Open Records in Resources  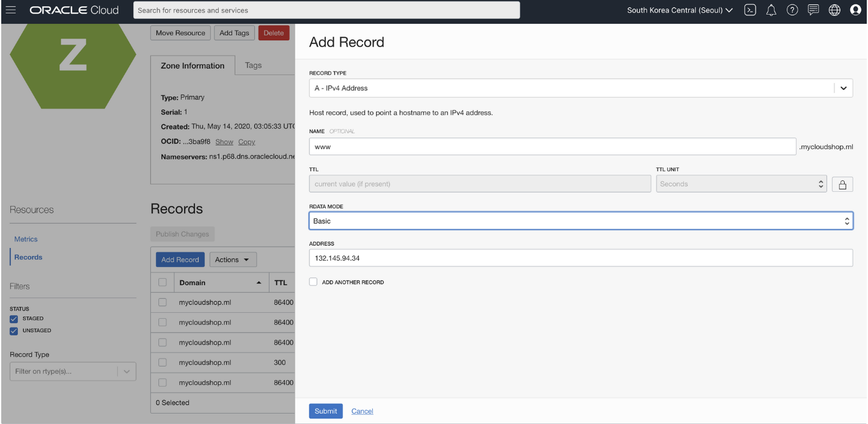[28, 257]
